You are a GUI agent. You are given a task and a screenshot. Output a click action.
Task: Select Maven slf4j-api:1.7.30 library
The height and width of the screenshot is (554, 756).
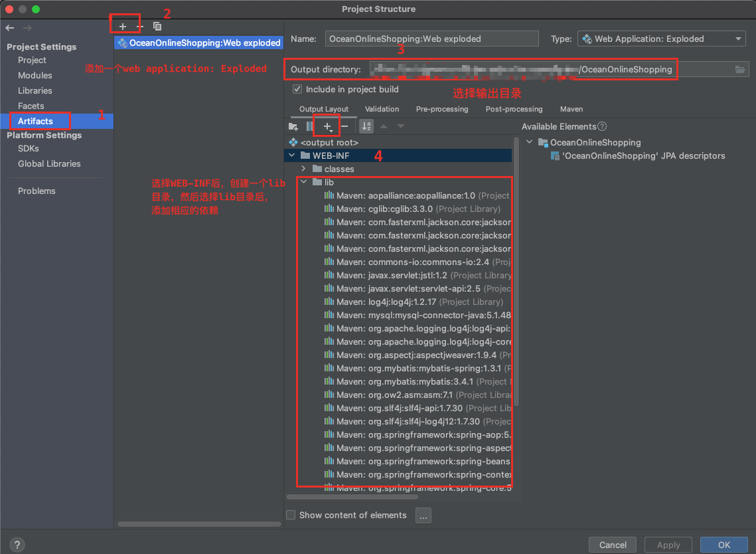(x=417, y=409)
